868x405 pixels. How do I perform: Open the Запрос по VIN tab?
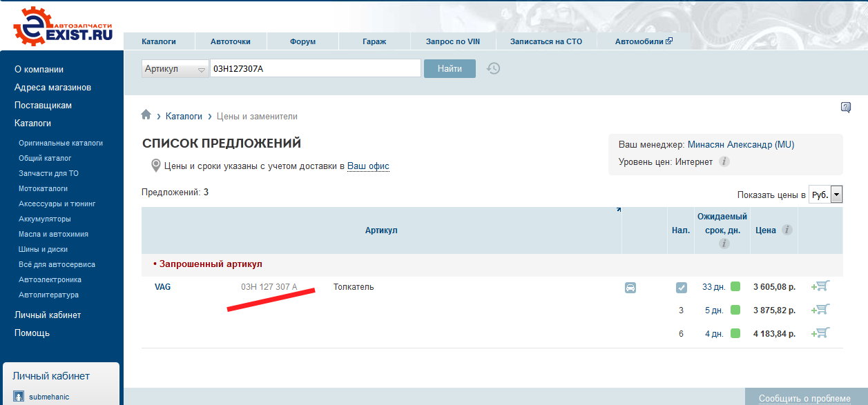[x=453, y=41]
